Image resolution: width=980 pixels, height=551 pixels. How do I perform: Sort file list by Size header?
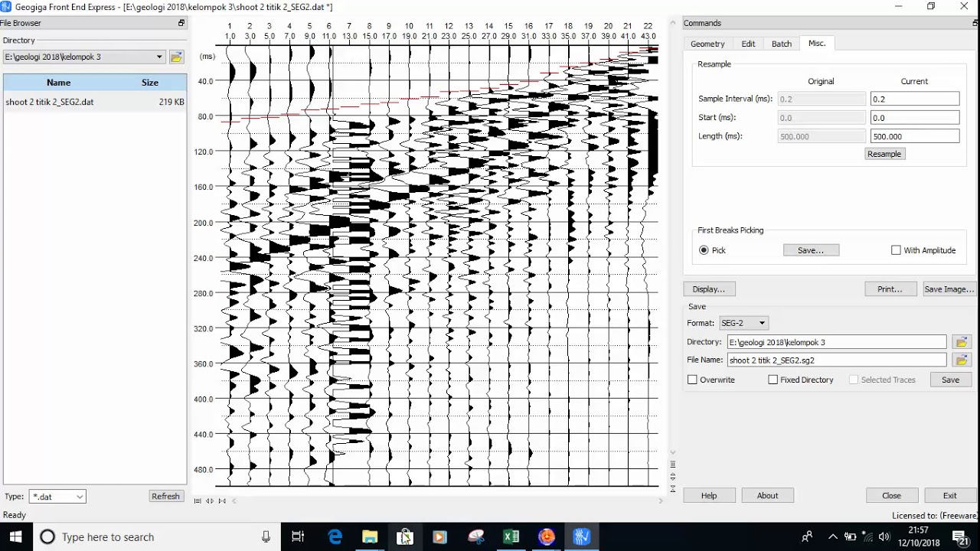pos(150,83)
